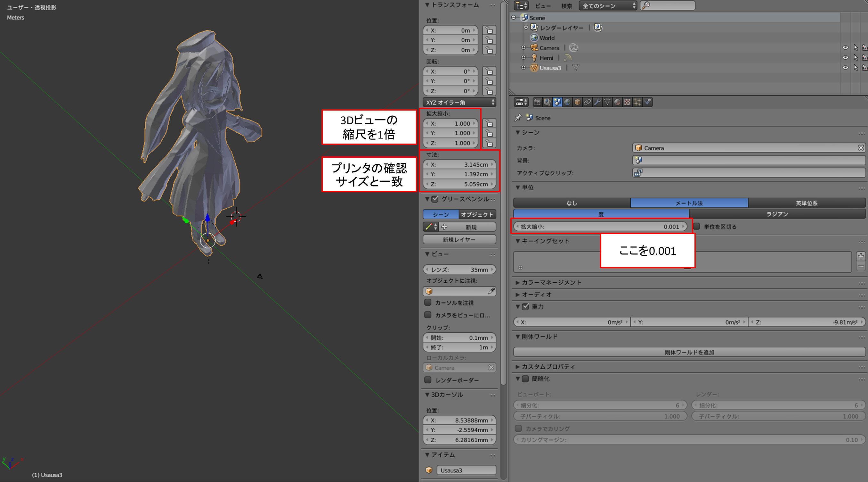Open the Material properties sphere tab
Viewport: 868px width, 482px height.
coord(617,102)
